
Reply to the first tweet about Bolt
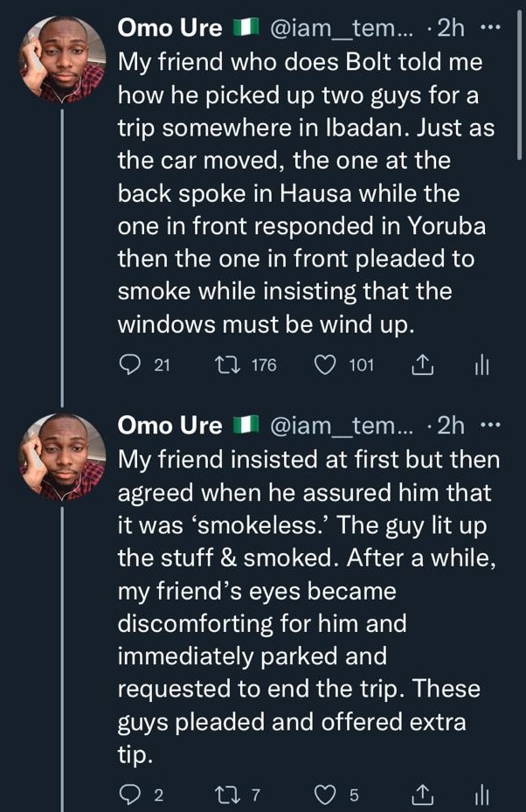tap(128, 365)
